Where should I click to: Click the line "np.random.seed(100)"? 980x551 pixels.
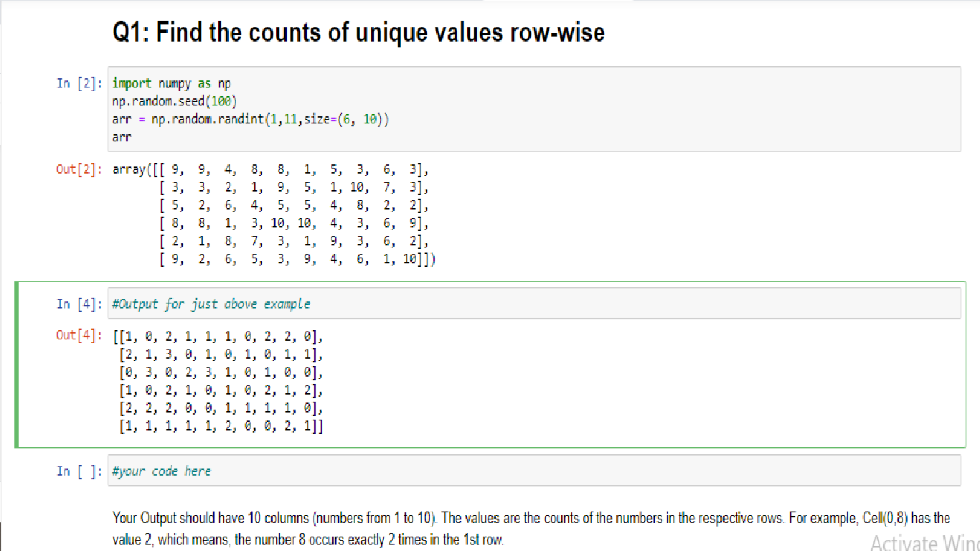[174, 100]
